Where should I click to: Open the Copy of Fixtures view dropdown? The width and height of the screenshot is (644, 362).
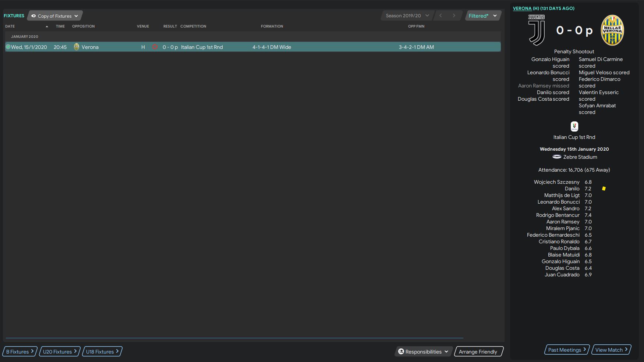pyautogui.click(x=55, y=16)
